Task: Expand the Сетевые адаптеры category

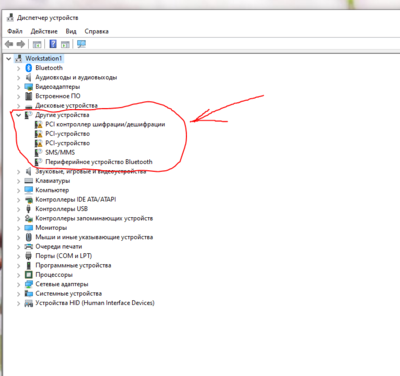Action: point(18,285)
